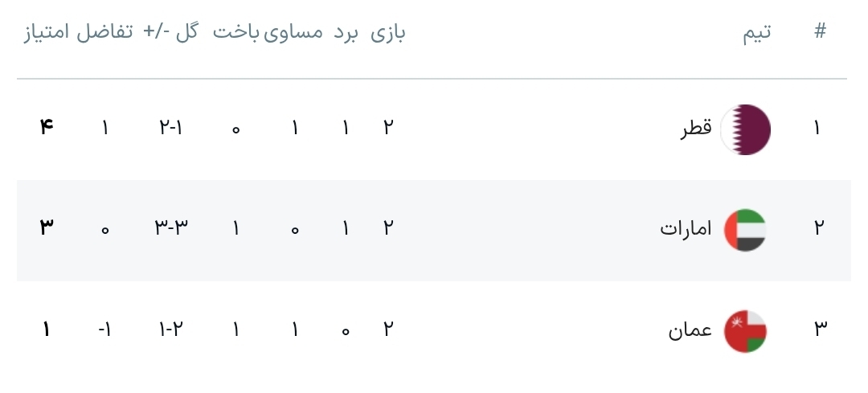Viewport: 868px width, 393px height.
Task: Click the Oman flag icon
Action: [x=745, y=330]
